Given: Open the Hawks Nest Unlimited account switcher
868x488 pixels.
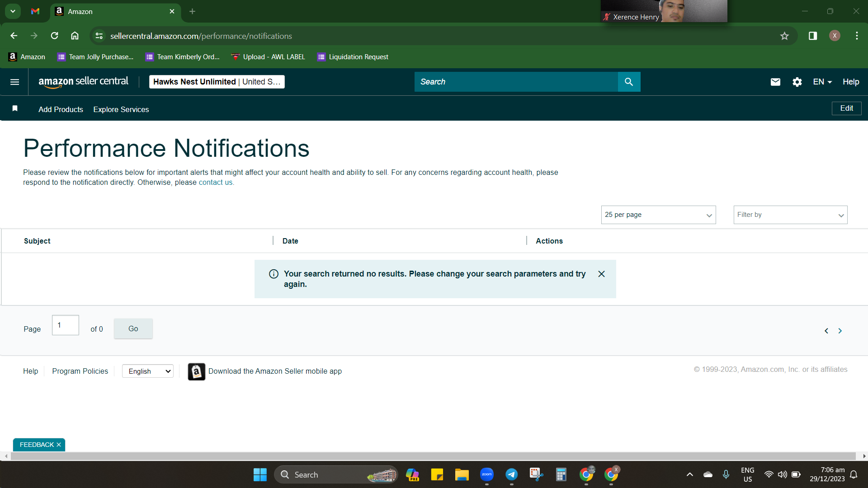Looking at the screenshot, I should (x=217, y=82).
